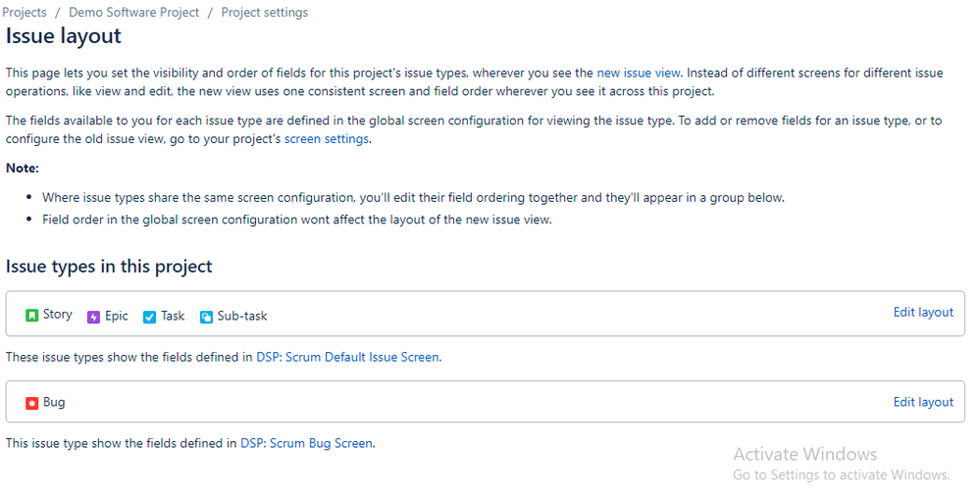This screenshot has height=497, width=980.
Task: Edit layout for the Story, Epic, Task group
Action: click(923, 313)
